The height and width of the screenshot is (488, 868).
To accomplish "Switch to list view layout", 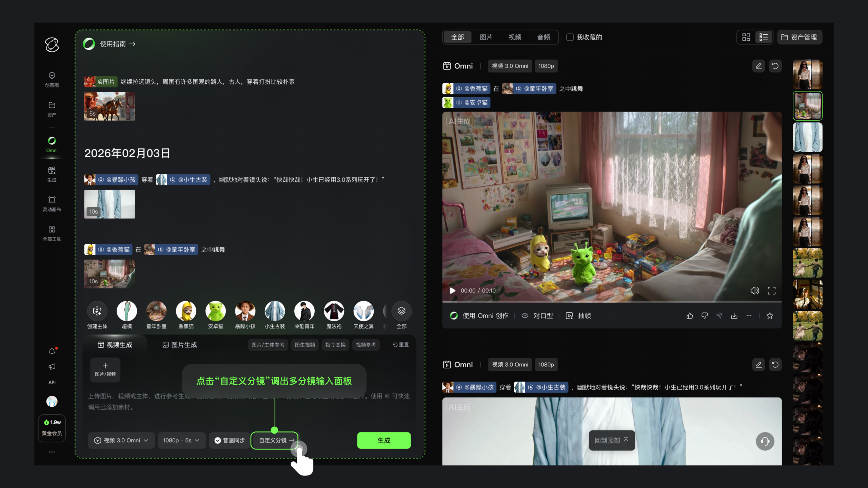I will pos(764,37).
